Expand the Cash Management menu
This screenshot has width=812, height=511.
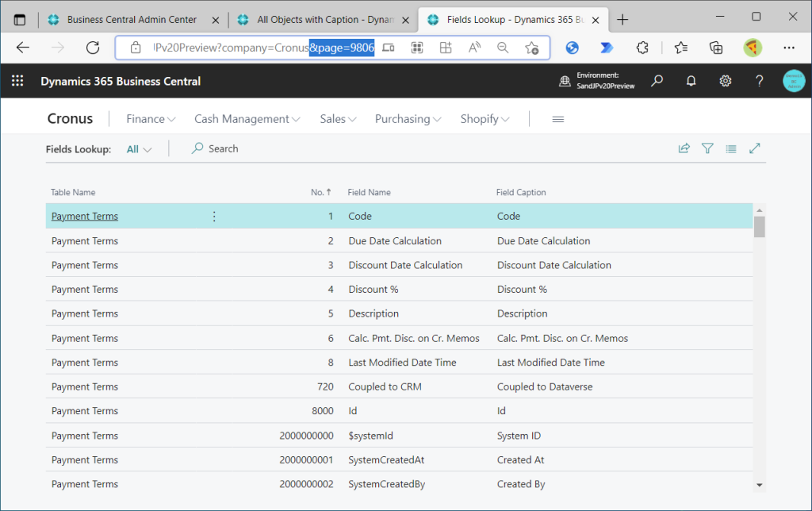pos(247,119)
